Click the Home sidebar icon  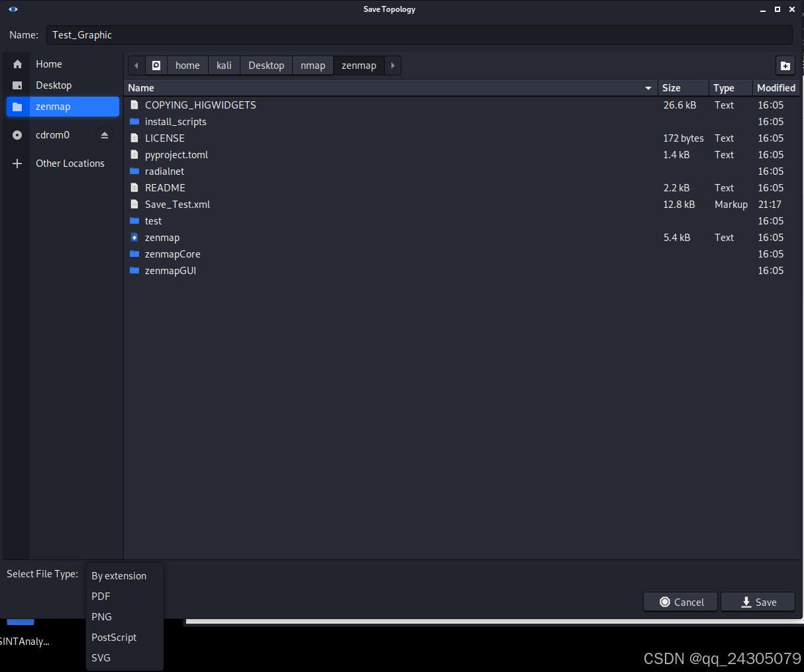[x=17, y=64]
